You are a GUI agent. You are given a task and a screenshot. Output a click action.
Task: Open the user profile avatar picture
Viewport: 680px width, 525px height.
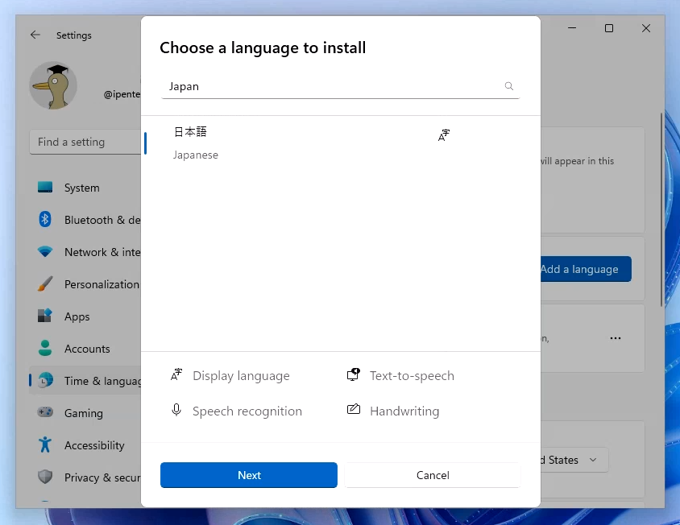click(x=53, y=85)
